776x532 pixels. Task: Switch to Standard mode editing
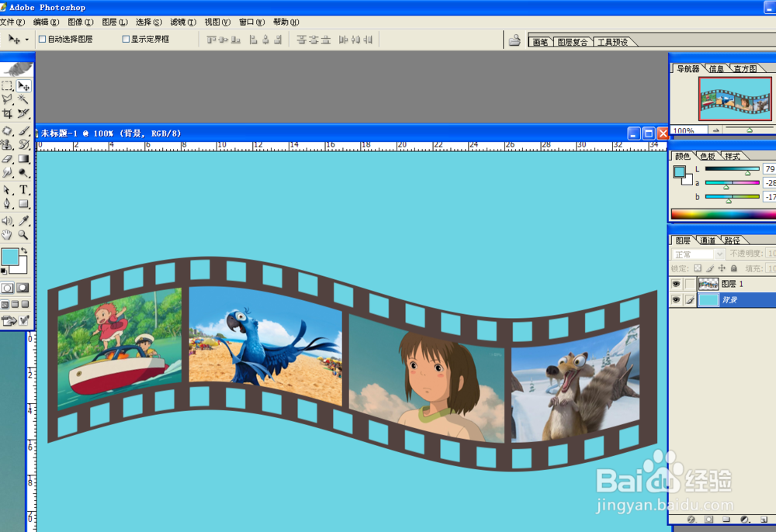click(8, 288)
